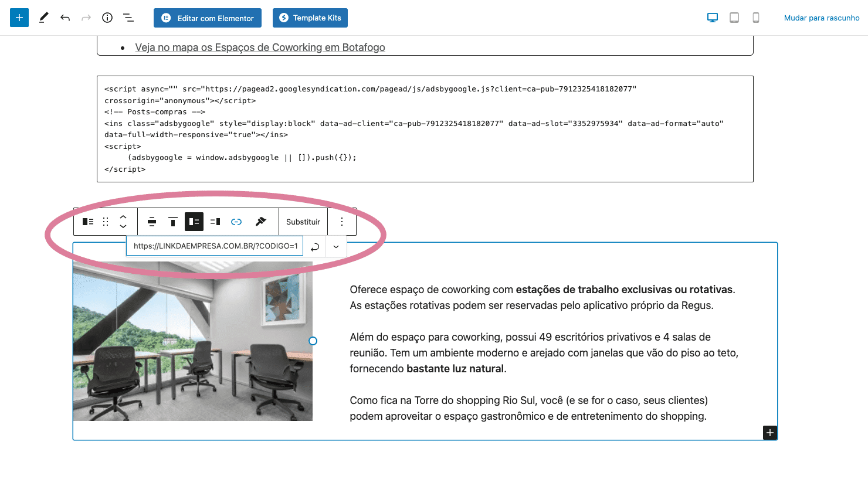Move block up with arrow
Screen dimensions: 868x479
[123, 217]
